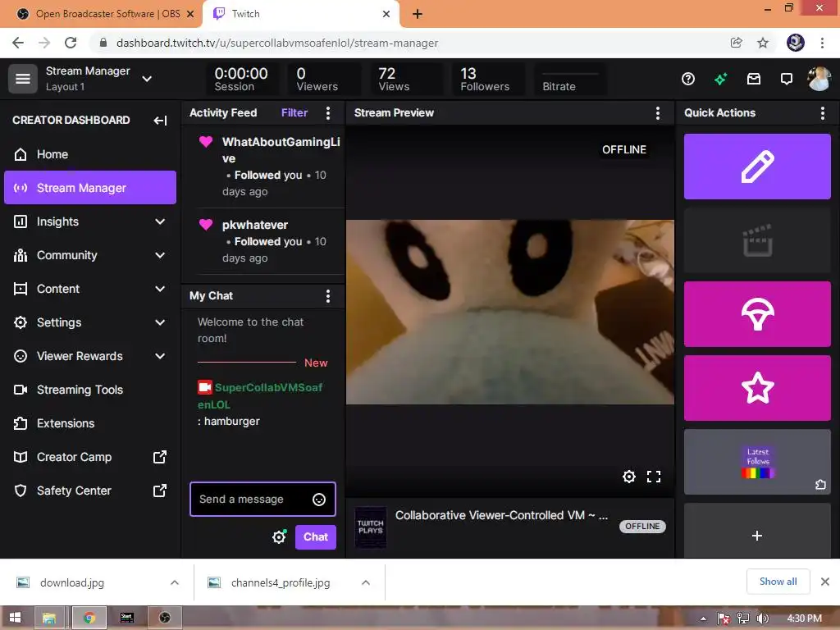This screenshot has width=840, height=630.
Task: Click Show all downloads button
Action: 778,582
